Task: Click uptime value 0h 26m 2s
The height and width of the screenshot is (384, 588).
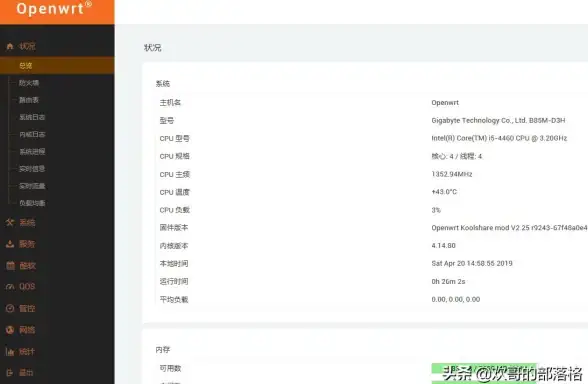Action: pos(448,282)
